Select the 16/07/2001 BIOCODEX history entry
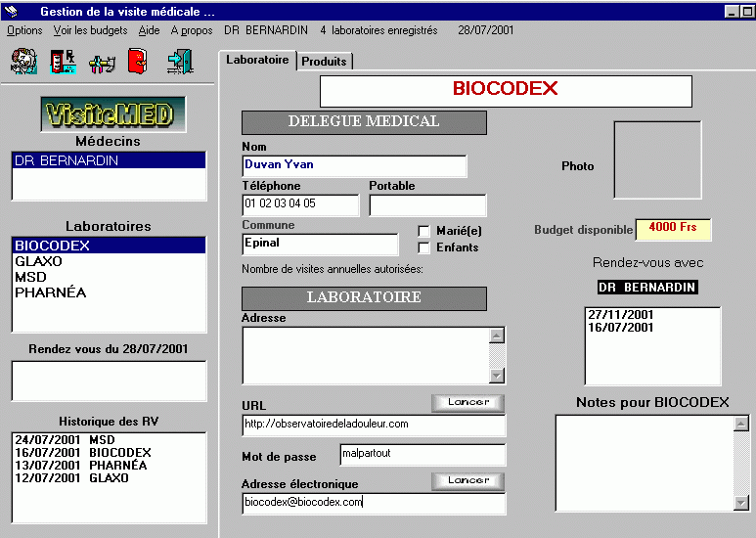This screenshot has height=538, width=756. tap(109, 452)
